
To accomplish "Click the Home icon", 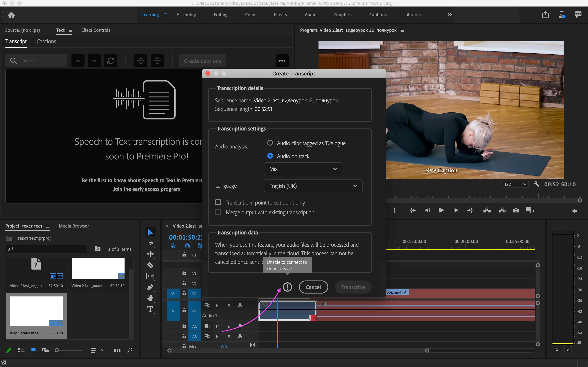I will (x=11, y=15).
